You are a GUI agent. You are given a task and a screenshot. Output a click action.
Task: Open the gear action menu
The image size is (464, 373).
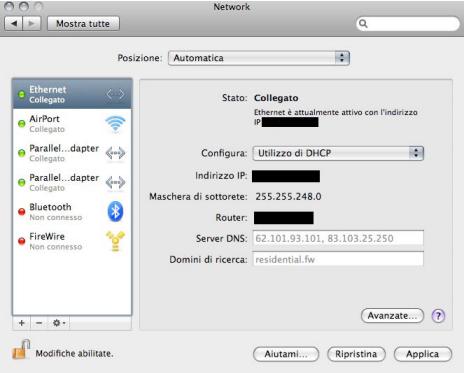click(59, 323)
